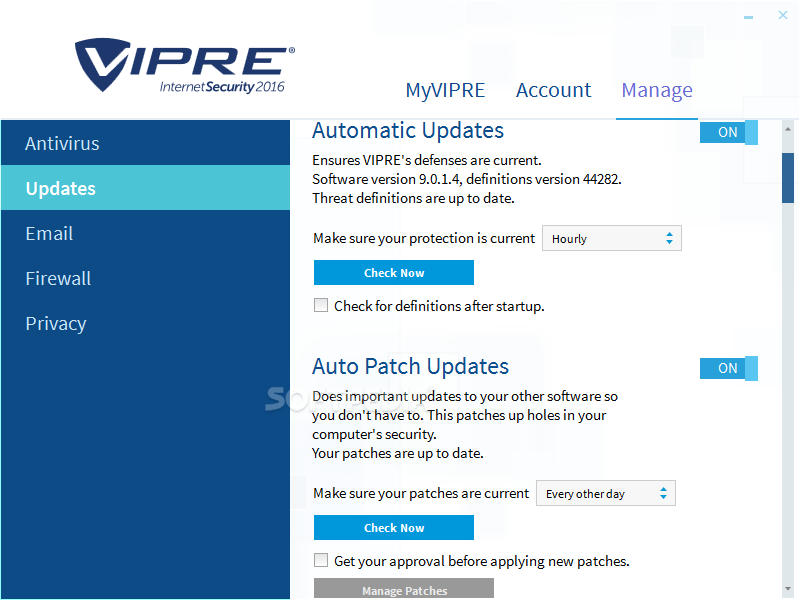Turn off Automatic Updates toggle

(x=729, y=133)
